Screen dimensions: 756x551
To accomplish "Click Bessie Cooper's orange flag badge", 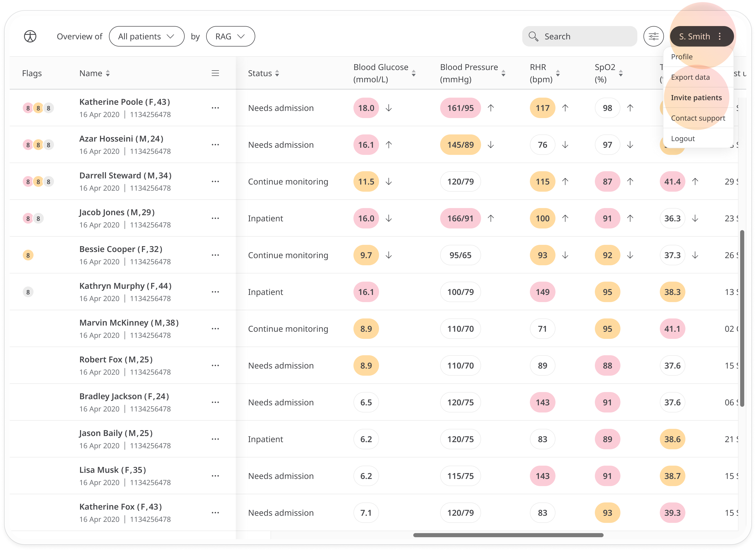I will tap(28, 255).
